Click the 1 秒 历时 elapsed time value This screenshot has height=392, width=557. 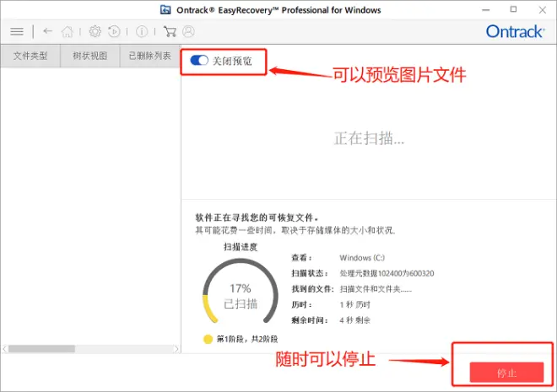(x=354, y=304)
